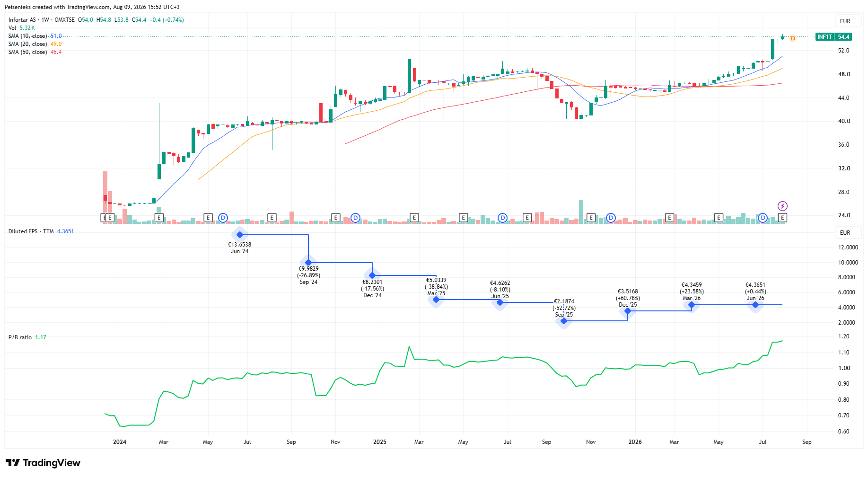Click the €9.9829 EPS value label
This screenshot has height=477, width=868.
pos(308,269)
